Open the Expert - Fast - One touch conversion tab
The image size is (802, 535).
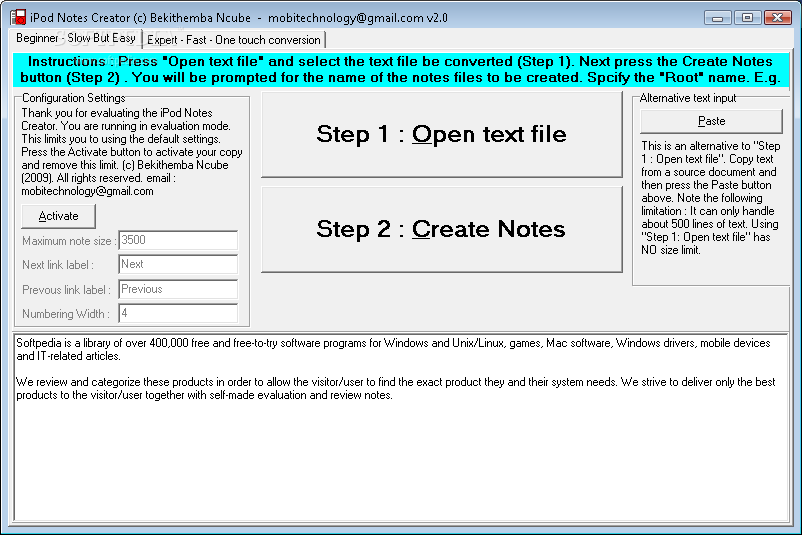pyautogui.click(x=234, y=40)
